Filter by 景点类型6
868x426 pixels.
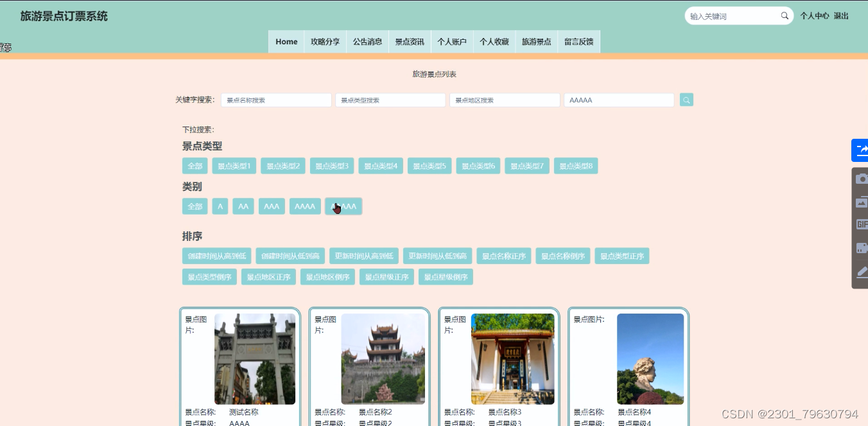tap(478, 166)
